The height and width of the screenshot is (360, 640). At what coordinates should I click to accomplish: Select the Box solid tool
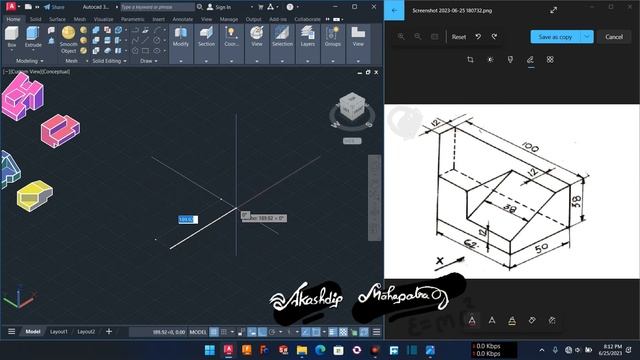[x=11, y=37]
